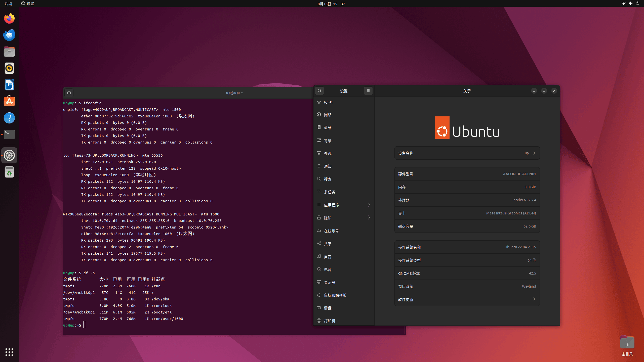
Task: Open the 主目录 home folder desktop icon
Action: [x=627, y=346]
